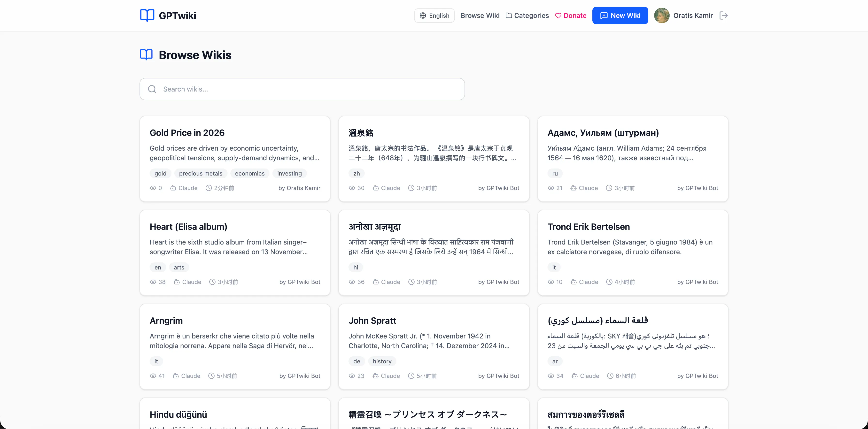Image resolution: width=868 pixels, height=429 pixels.
Task: Open the GPTwiki home link text
Action: click(x=177, y=15)
